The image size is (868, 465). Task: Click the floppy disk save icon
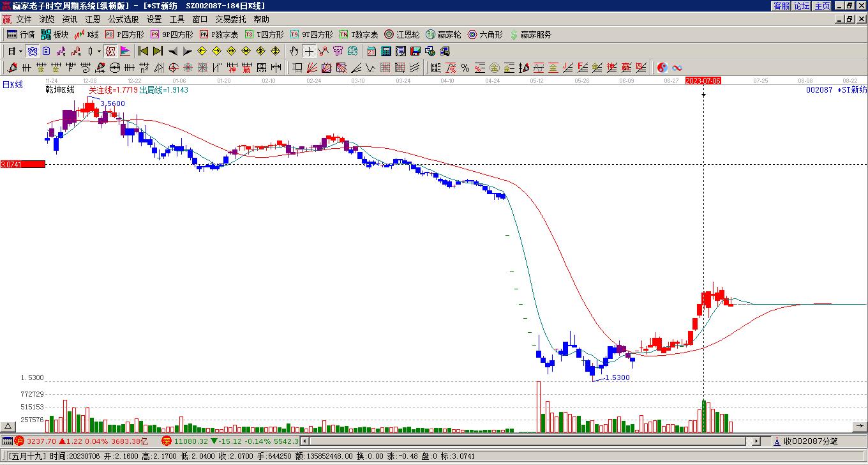pyautogui.click(x=415, y=51)
